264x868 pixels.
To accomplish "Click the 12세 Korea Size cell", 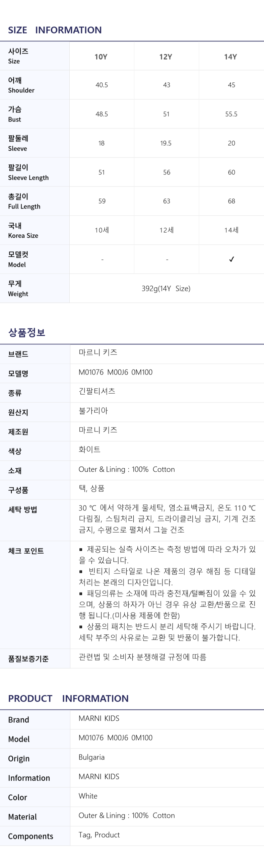I will 167,230.
